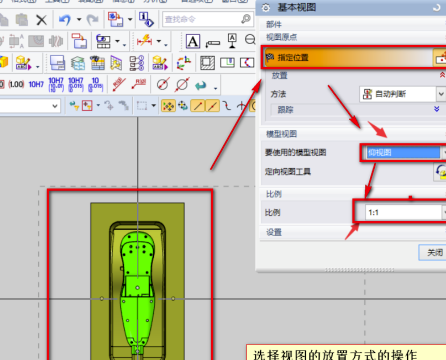This screenshot has width=446, height=360.
Task: Open the selection filter combo box
Action: (x=30, y=106)
